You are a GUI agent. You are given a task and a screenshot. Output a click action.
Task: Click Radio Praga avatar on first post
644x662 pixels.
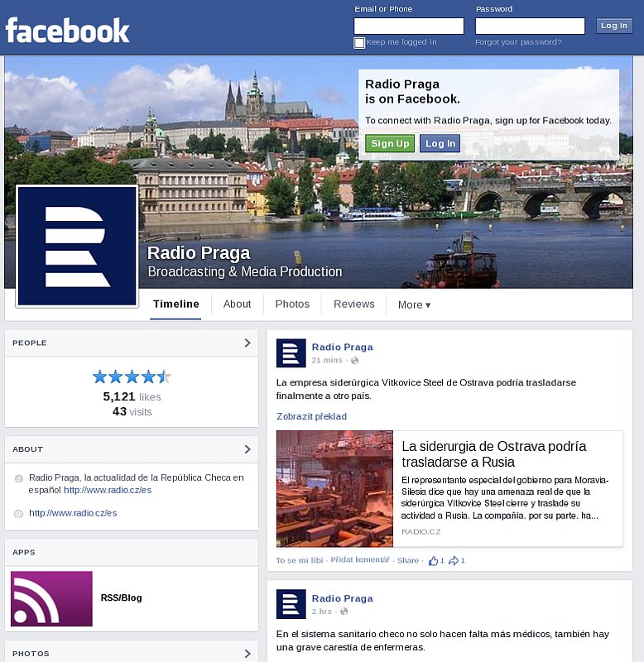(291, 353)
